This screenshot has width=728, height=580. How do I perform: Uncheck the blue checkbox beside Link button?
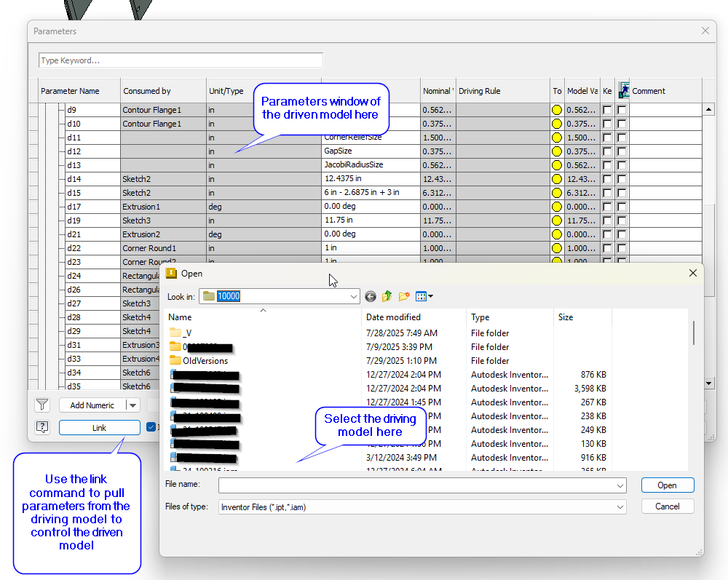pyautogui.click(x=151, y=427)
